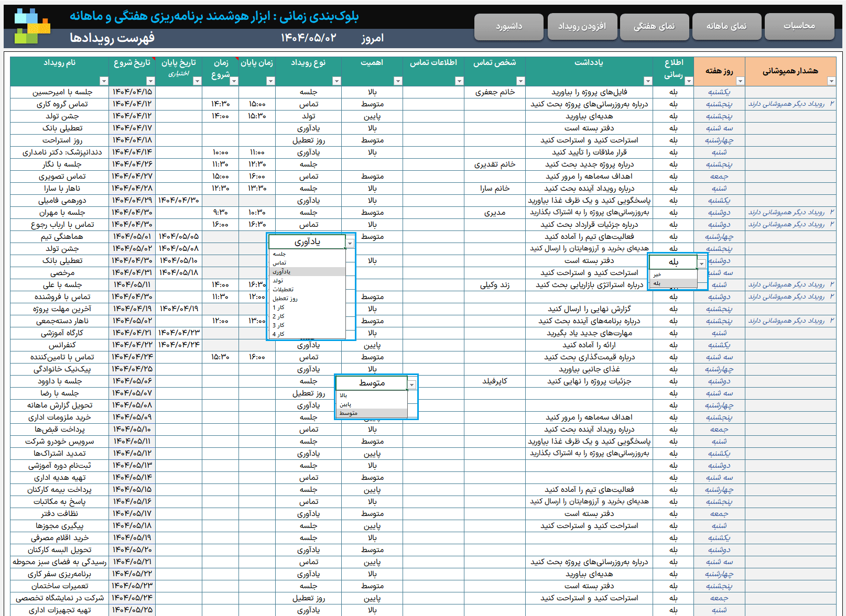Select event name cell ناهار با سارا
This screenshot has width=846, height=616.
point(60,189)
